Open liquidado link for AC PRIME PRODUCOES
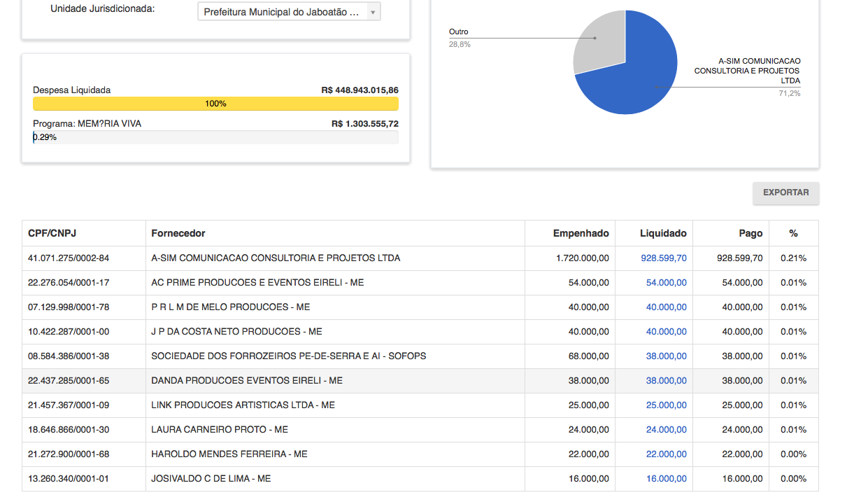868x495 pixels. tap(666, 283)
